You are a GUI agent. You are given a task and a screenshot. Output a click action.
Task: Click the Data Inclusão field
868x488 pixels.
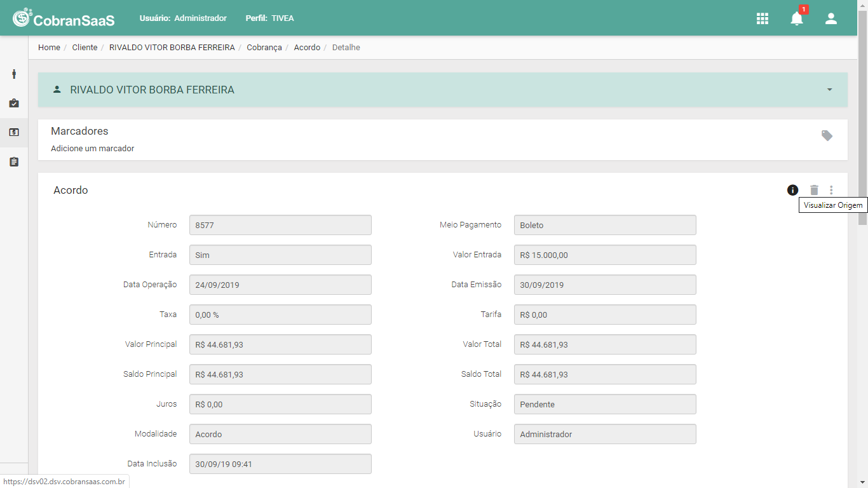click(x=280, y=464)
